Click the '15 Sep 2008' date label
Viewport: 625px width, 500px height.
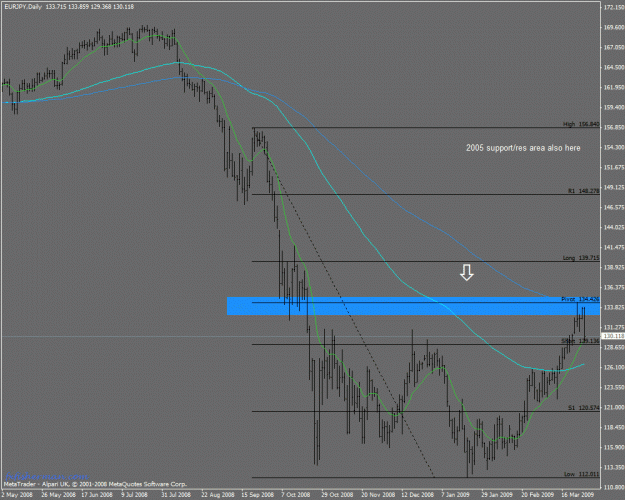tap(257, 495)
